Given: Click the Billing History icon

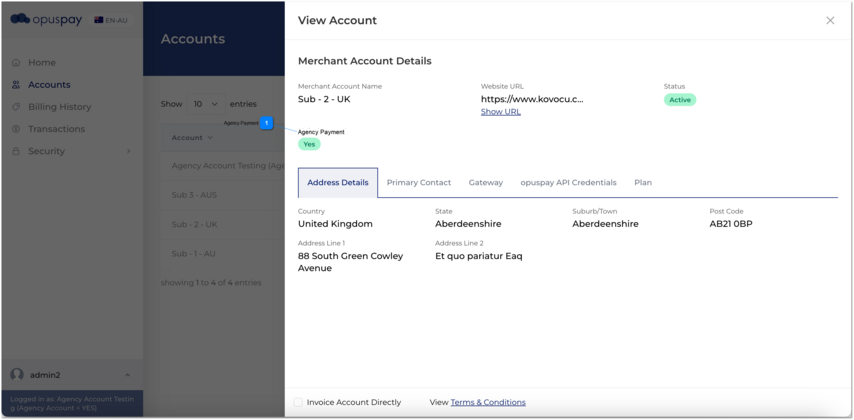Looking at the screenshot, I should (x=16, y=107).
